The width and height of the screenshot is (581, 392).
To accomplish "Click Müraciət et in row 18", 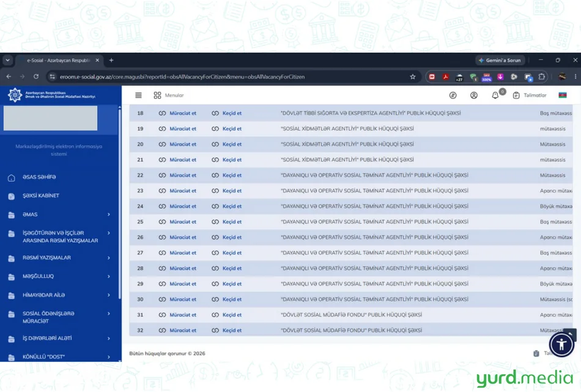I will click(x=183, y=113).
